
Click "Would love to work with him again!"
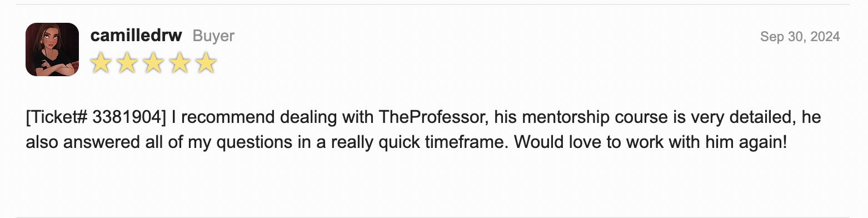click(650, 142)
